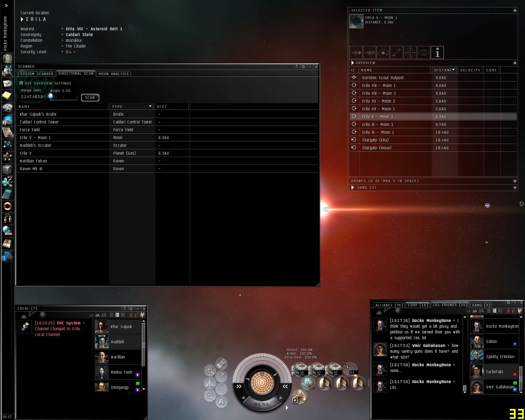Open the Corp [16] chat tab
525x420 pixels.
418,305
